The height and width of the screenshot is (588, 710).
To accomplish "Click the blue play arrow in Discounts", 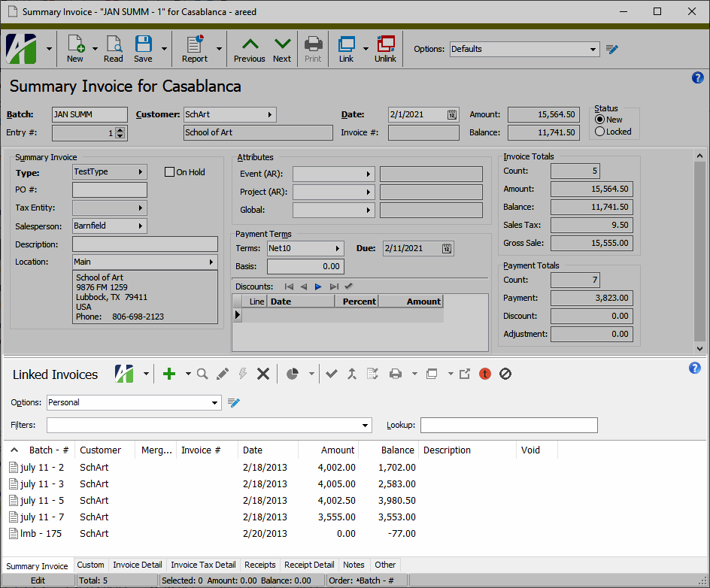I will [319, 286].
